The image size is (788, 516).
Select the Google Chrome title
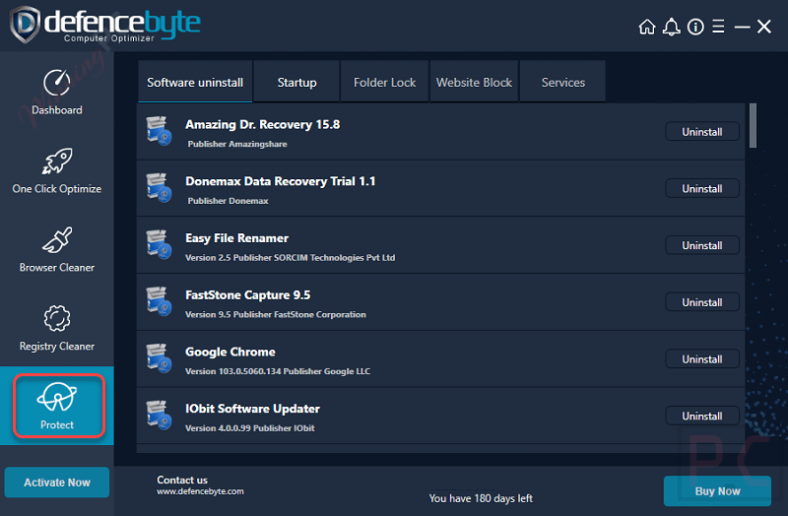(230, 352)
